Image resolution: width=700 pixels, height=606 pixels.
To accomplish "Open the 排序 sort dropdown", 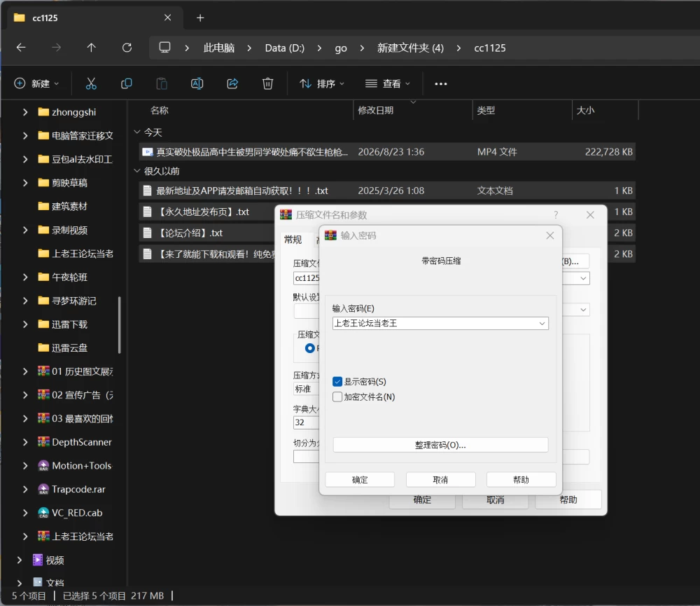I will click(322, 83).
